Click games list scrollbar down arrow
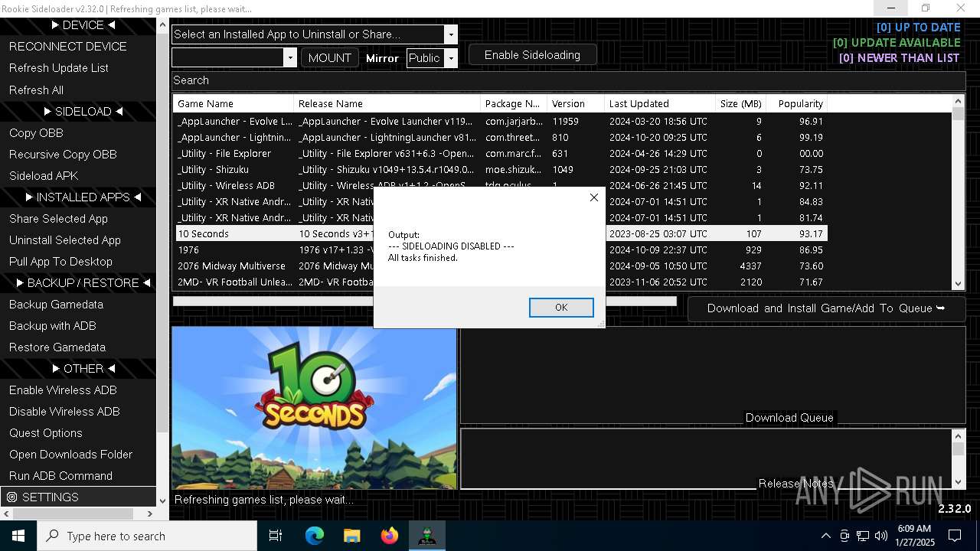Image resolution: width=980 pixels, height=551 pixels. pyautogui.click(x=959, y=284)
